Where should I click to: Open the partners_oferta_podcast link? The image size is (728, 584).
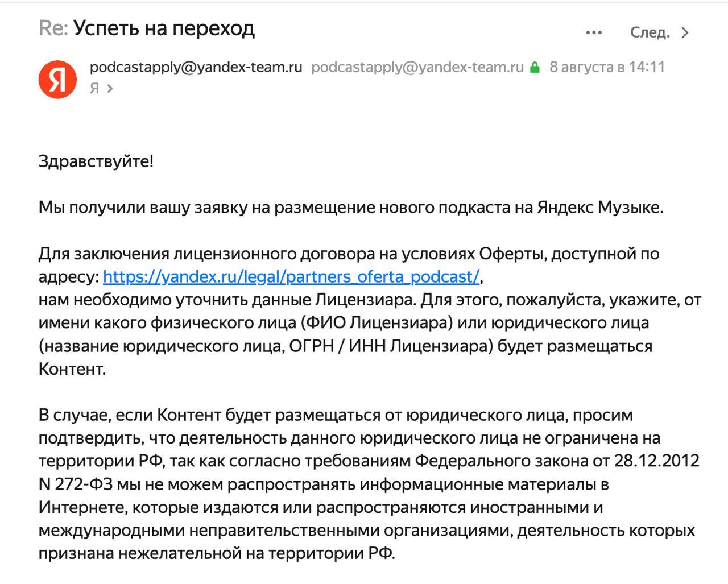point(292,276)
